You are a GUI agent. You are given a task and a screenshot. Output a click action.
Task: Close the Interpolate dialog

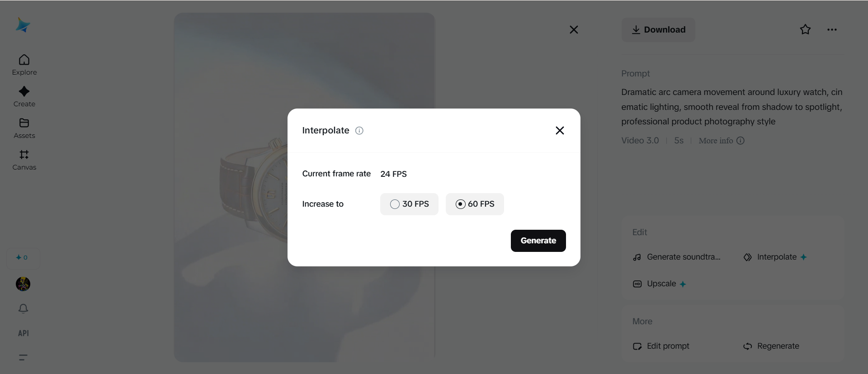coord(560,131)
